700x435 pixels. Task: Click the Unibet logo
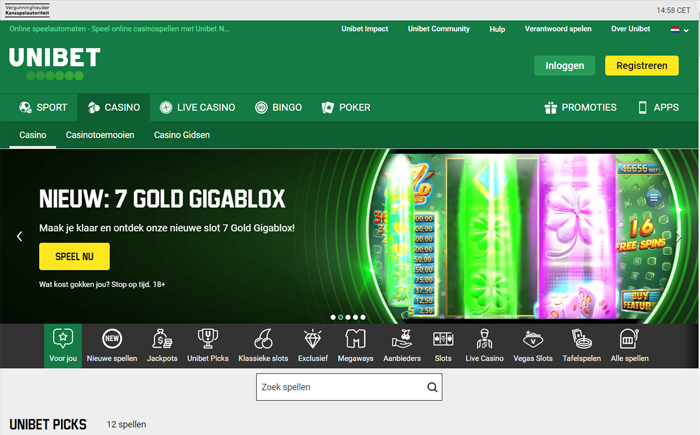[54, 63]
